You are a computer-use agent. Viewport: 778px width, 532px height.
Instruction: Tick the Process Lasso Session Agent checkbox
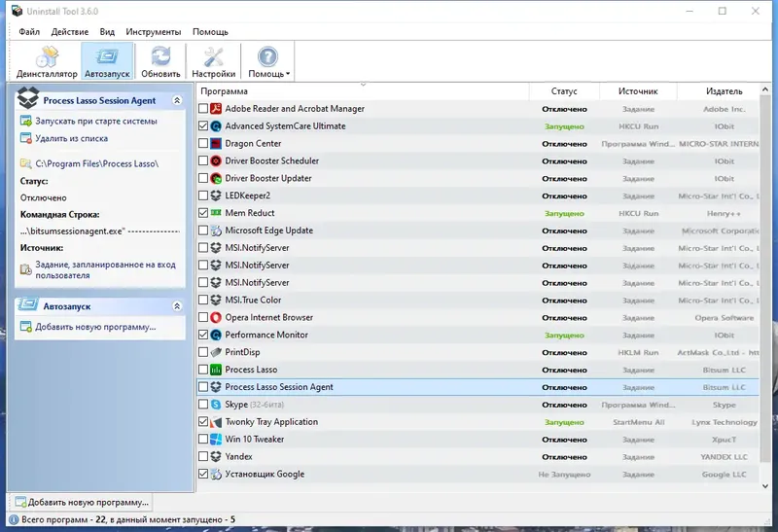(203, 387)
